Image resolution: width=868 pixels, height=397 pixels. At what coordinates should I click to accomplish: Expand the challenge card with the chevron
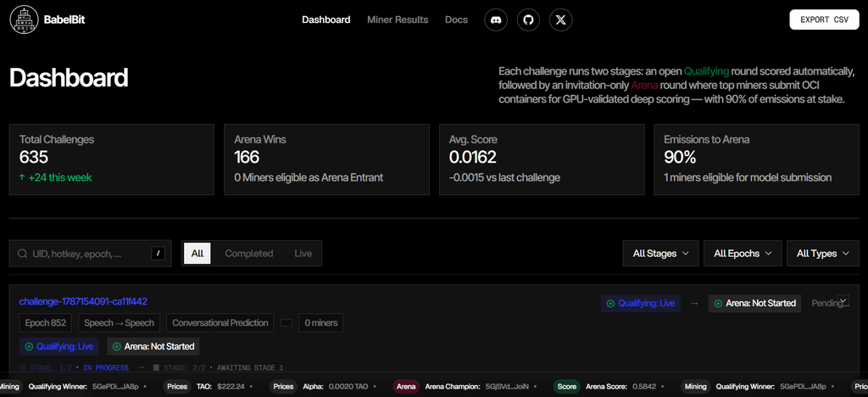click(843, 301)
